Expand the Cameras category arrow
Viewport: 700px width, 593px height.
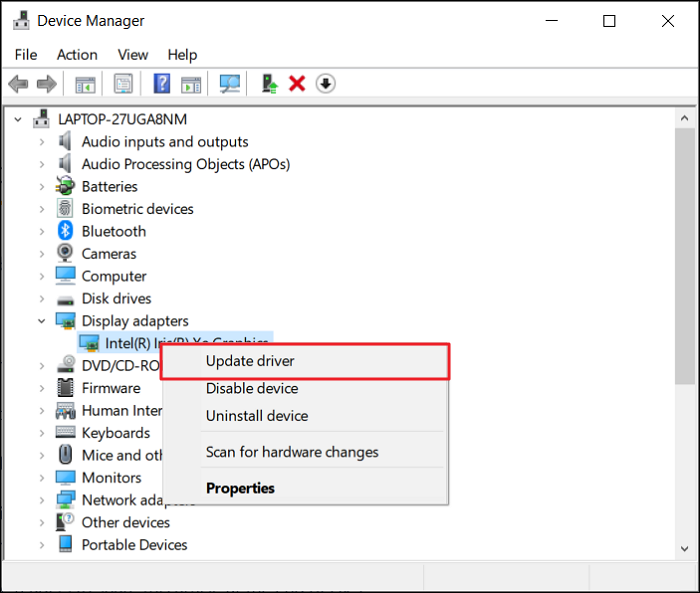42,254
